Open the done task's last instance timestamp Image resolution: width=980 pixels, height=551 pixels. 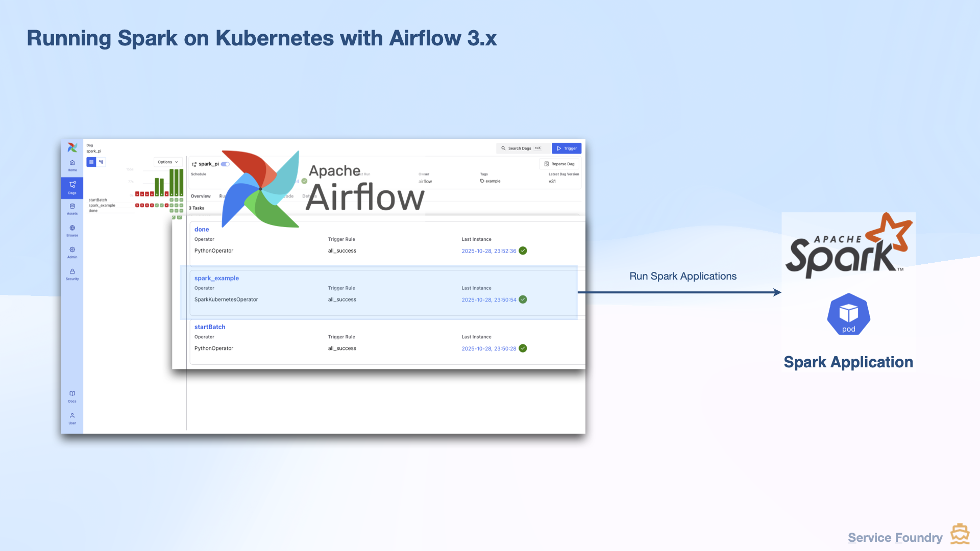coord(488,251)
